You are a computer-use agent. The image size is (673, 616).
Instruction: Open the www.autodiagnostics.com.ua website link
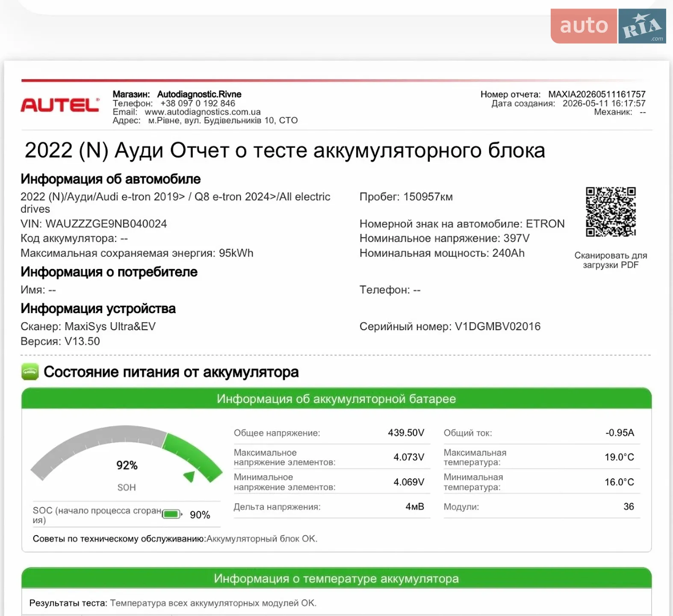click(x=203, y=112)
